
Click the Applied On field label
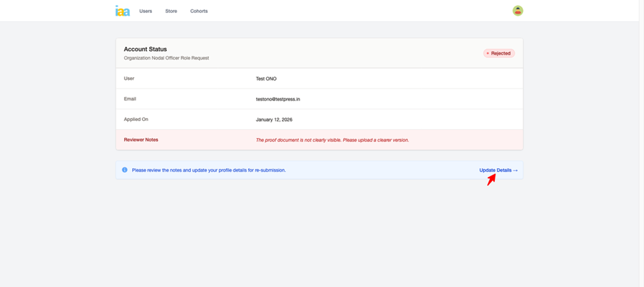(x=136, y=119)
